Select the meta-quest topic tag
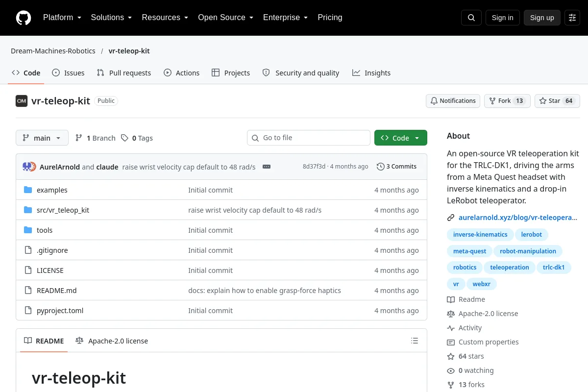 [x=469, y=251]
